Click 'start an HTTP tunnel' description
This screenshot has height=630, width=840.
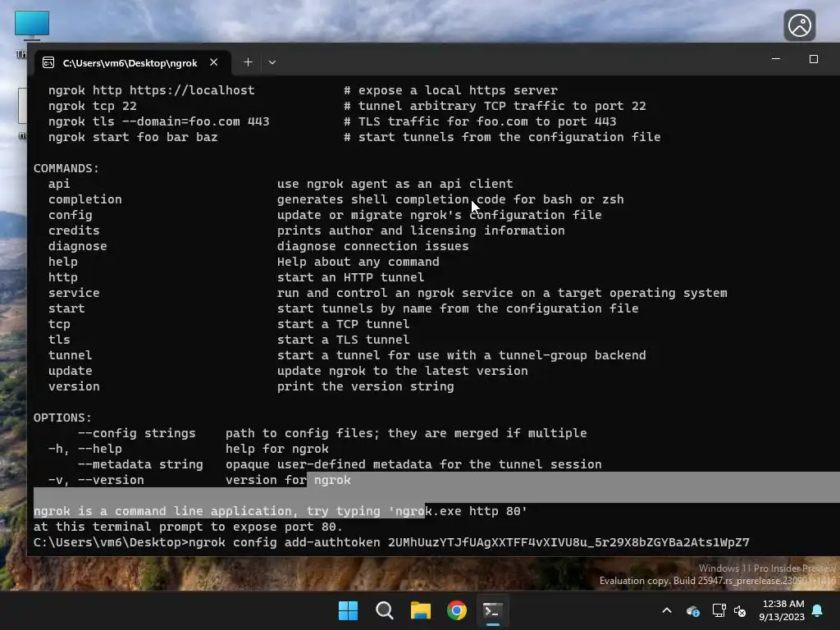(350, 277)
